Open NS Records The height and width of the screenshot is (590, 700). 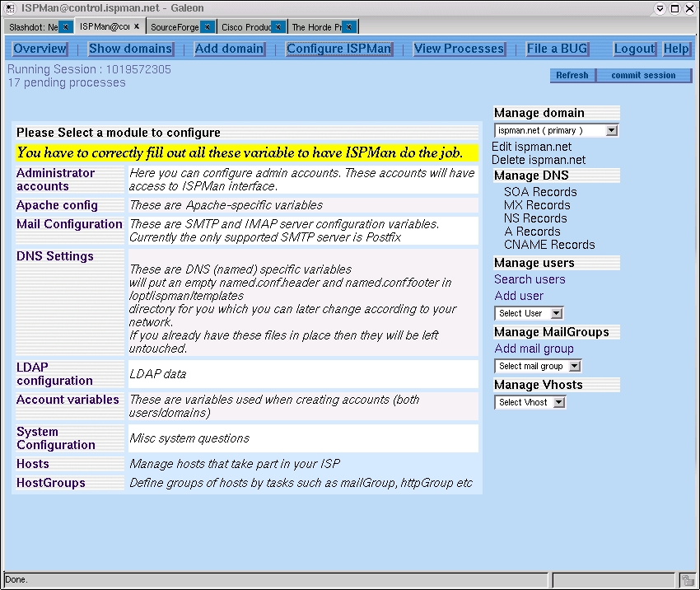(x=535, y=218)
